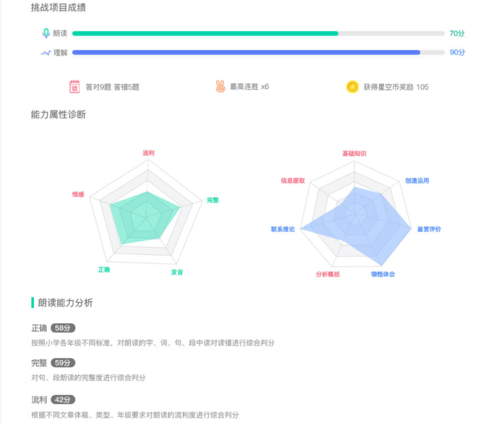The image size is (504, 425).
Task: Select the 情感 axis label
Action: click(78, 194)
